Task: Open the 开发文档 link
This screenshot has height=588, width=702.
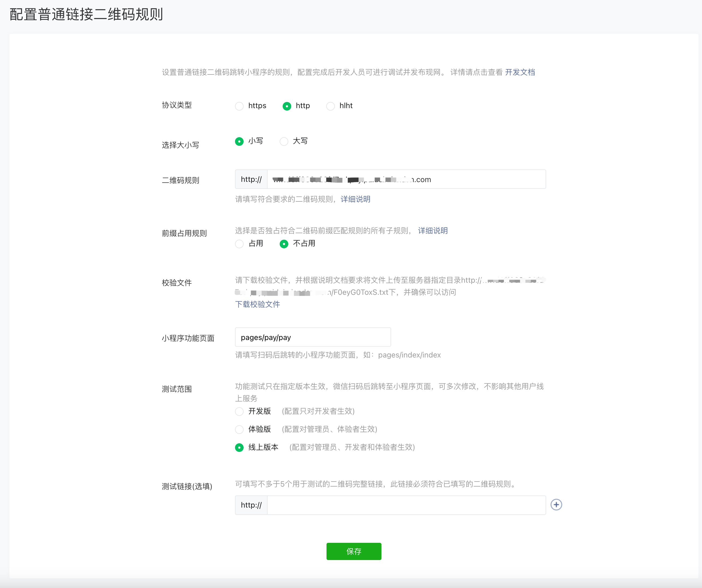Action: (x=520, y=72)
